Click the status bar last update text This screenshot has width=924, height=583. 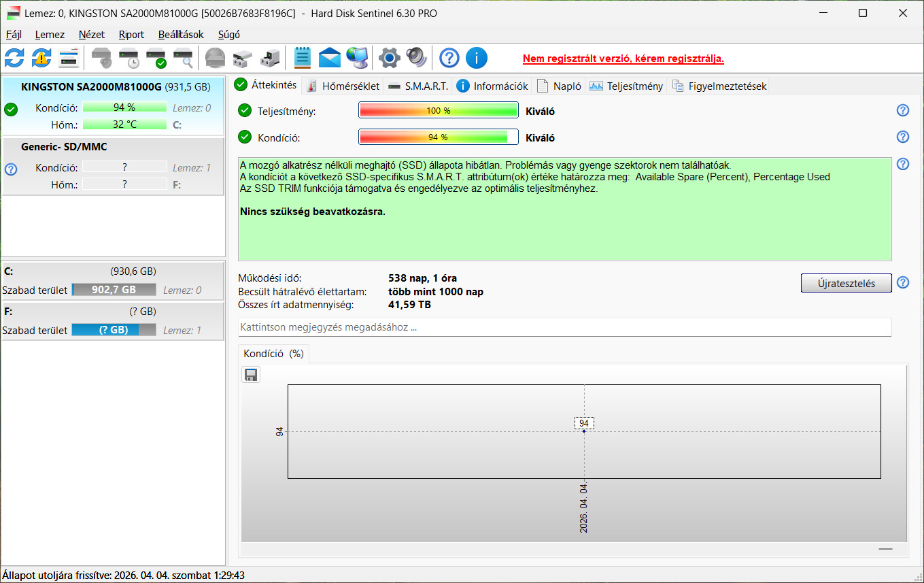pyautogui.click(x=124, y=576)
